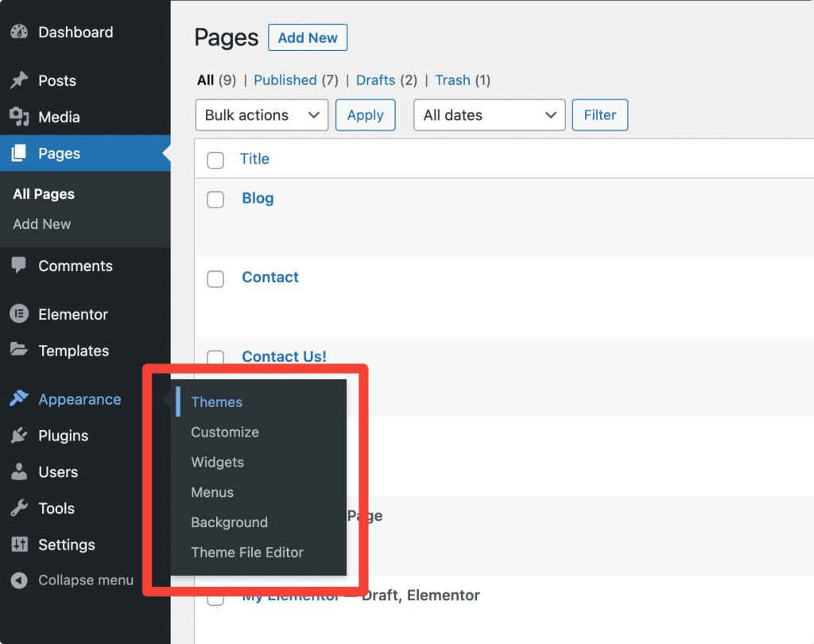
Task: Open Menus in Appearance submenu
Action: (x=212, y=492)
